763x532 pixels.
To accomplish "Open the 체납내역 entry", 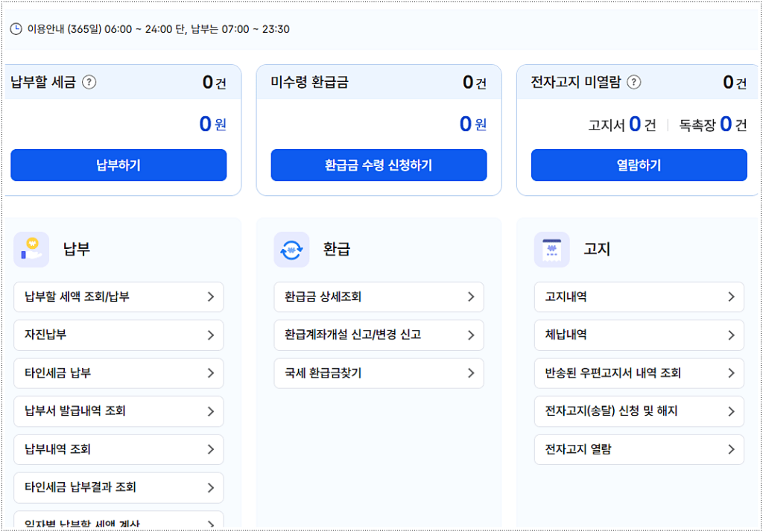I will pos(639,335).
